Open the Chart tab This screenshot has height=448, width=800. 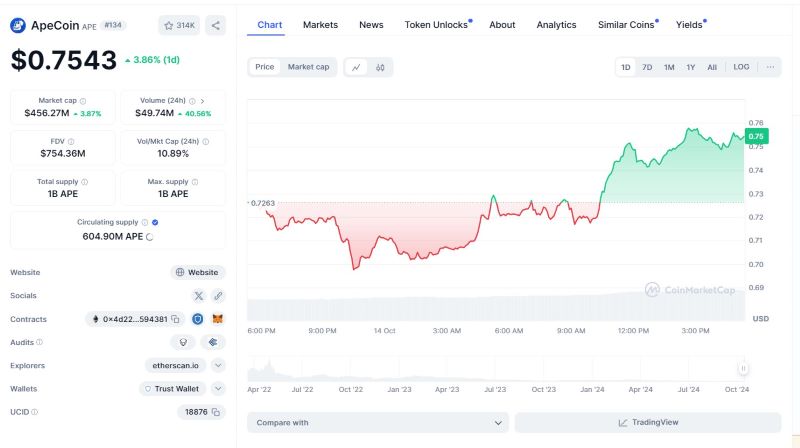coord(269,24)
